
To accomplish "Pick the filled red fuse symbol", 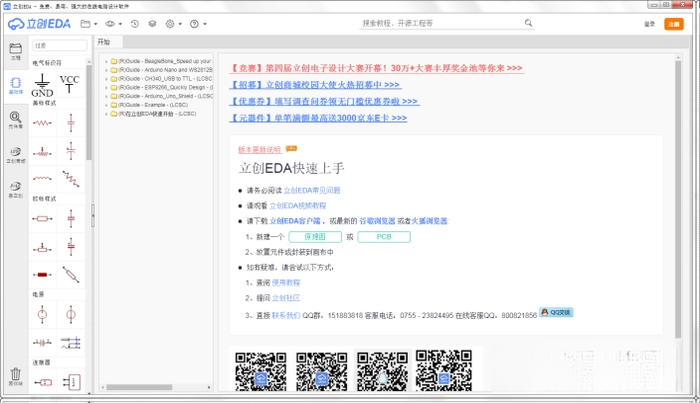I will pos(42,274).
